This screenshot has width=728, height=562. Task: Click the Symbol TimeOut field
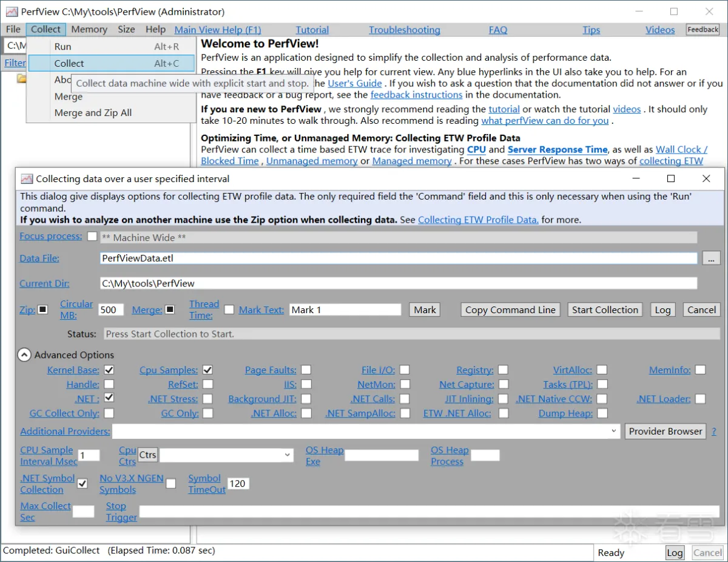238,484
